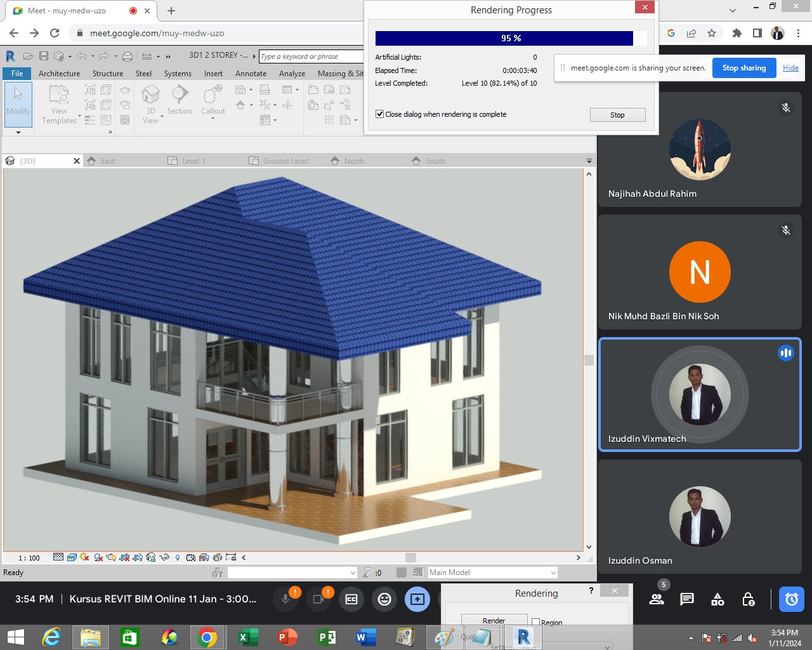The image size is (812, 650).
Task: Send a reaction with the emoji button
Action: [x=384, y=599]
